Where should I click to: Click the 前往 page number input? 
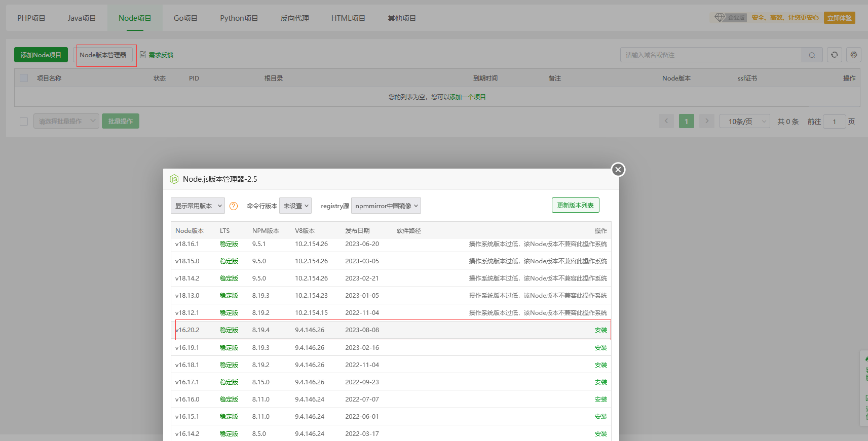click(x=835, y=122)
